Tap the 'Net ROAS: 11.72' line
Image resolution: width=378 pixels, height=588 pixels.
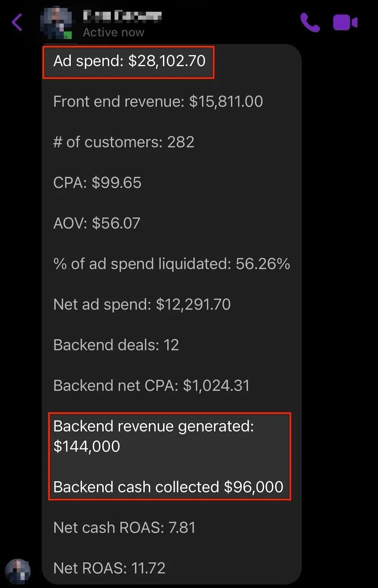(109, 568)
